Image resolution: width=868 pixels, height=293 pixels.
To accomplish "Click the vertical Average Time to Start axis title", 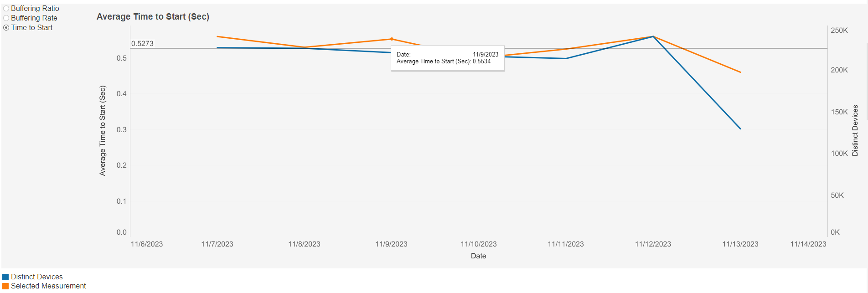I will (103, 131).
